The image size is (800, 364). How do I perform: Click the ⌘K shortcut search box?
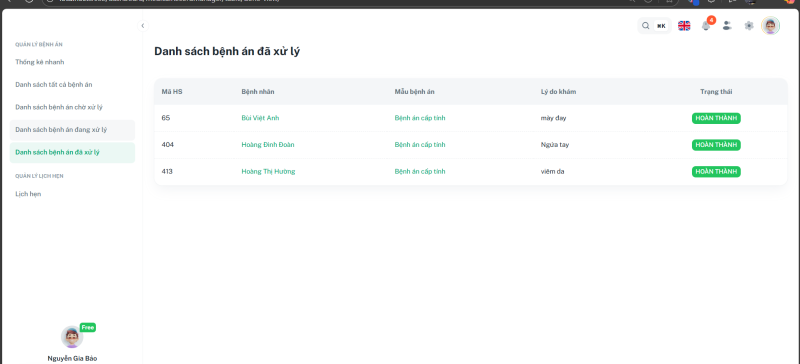click(661, 26)
